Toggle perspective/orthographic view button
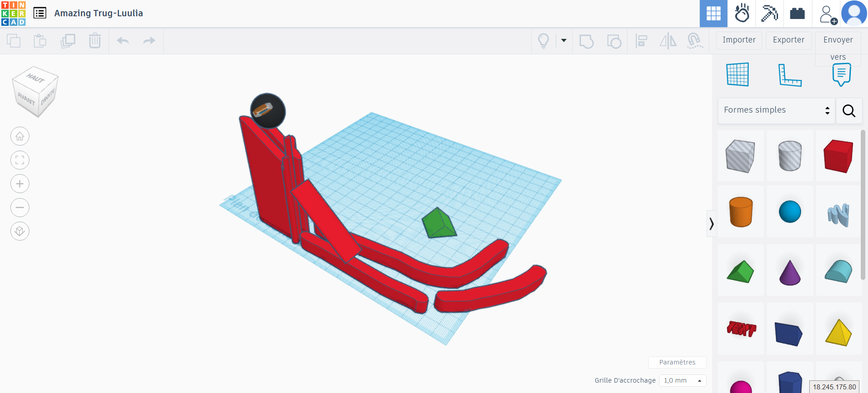This screenshot has width=868, height=393. tap(20, 231)
